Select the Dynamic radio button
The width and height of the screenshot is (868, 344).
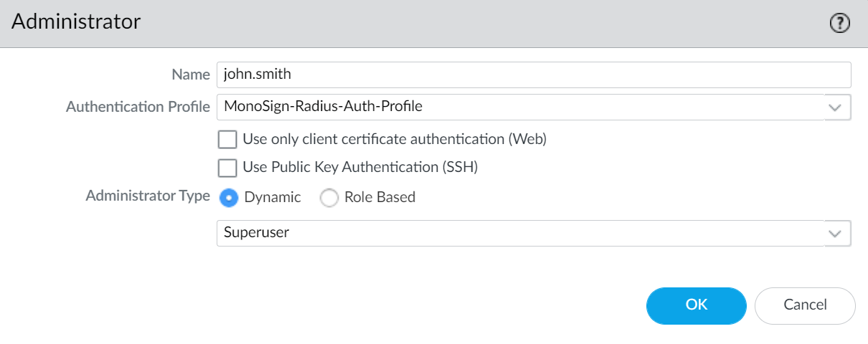click(229, 198)
